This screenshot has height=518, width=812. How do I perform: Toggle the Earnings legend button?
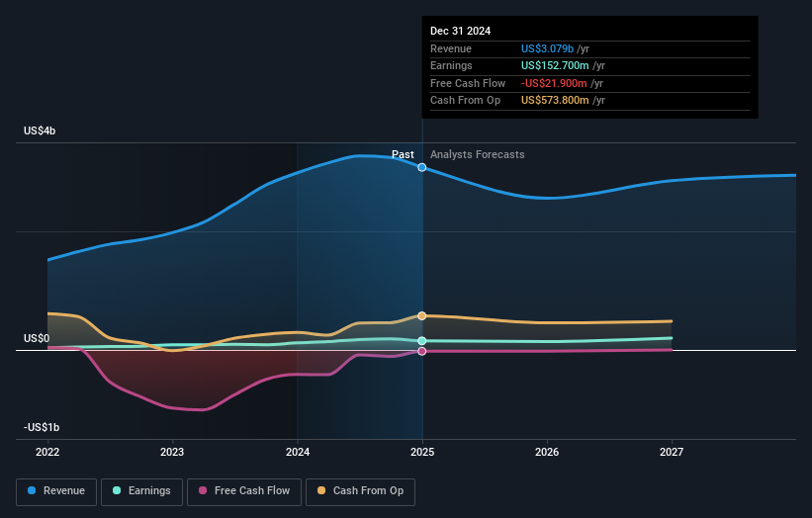tap(141, 491)
